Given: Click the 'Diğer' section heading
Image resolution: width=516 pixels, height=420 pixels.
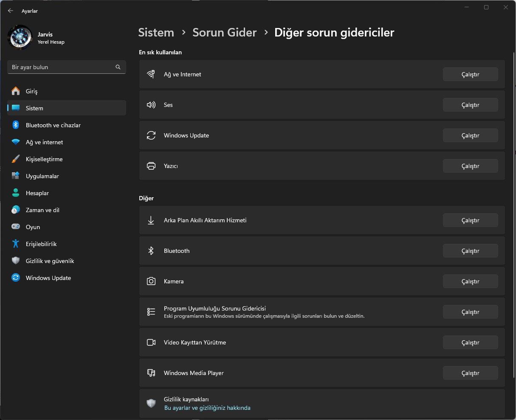Looking at the screenshot, I should pos(146,199).
